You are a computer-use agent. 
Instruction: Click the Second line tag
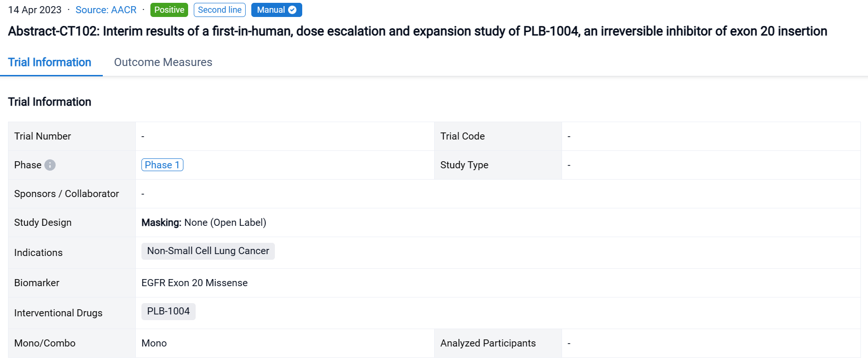tap(219, 10)
